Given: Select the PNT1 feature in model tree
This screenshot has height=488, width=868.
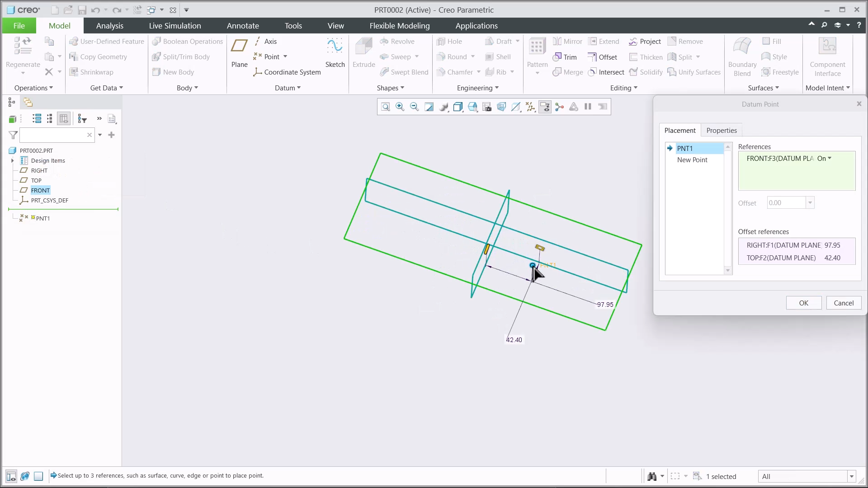Looking at the screenshot, I should [43, 218].
